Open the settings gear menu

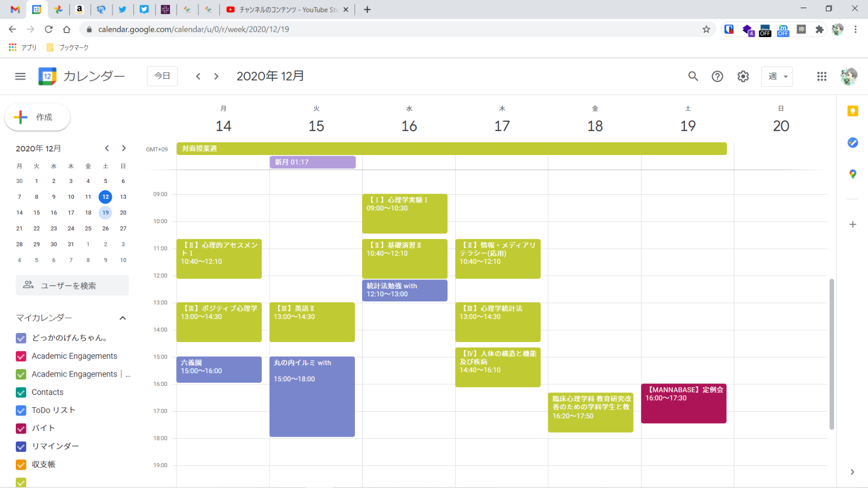point(743,76)
